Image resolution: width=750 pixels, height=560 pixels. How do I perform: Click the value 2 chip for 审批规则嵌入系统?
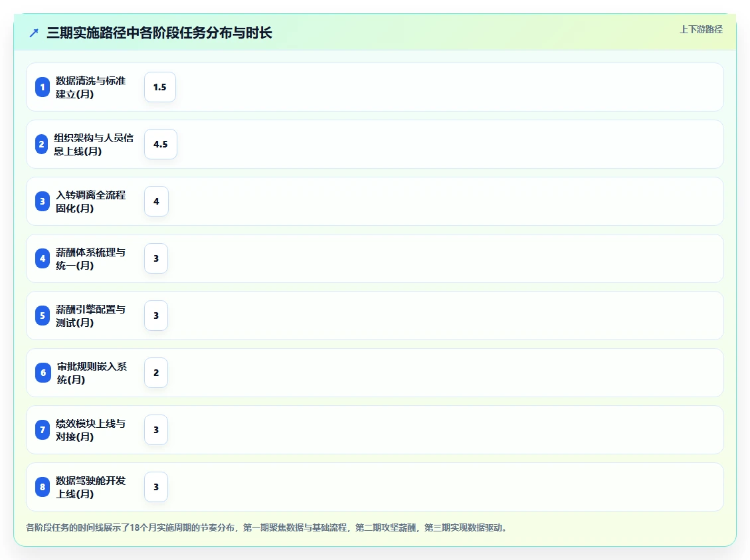156,373
